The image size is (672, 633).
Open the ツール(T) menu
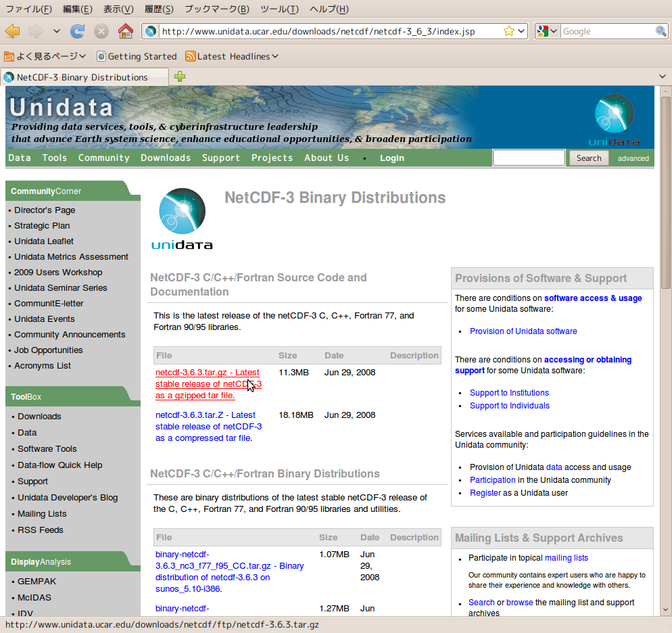tap(279, 9)
